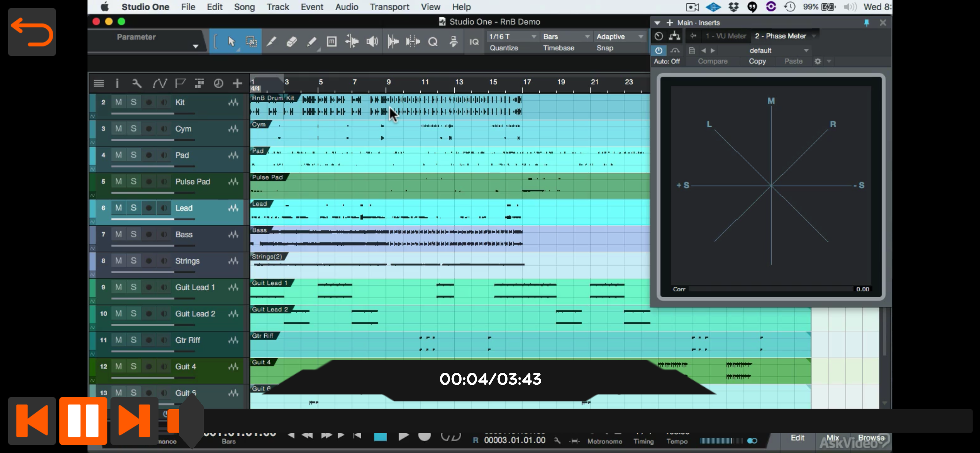Go to previous video with orange button
The width and height of the screenshot is (980, 453).
tap(32, 421)
